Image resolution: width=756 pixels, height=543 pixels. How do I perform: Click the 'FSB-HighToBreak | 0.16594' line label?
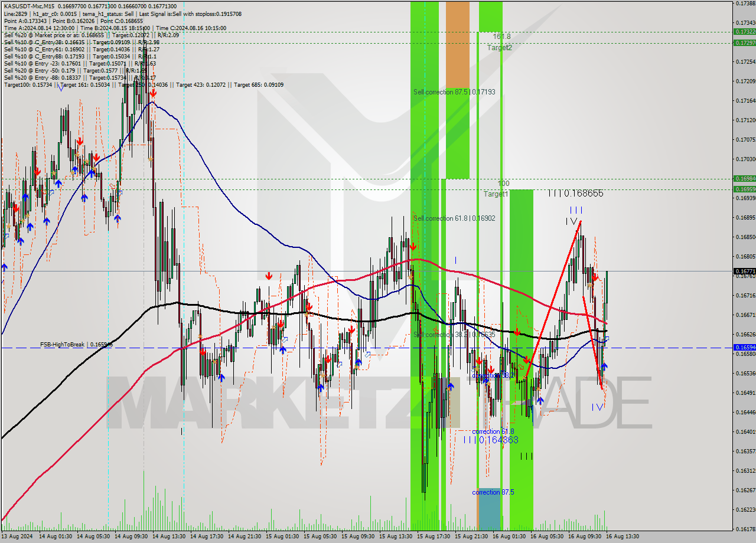[76, 344]
